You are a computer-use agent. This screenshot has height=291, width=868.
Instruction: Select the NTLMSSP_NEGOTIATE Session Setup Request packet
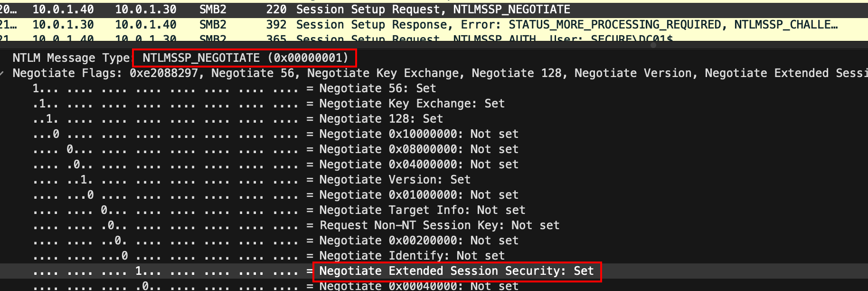(x=433, y=10)
